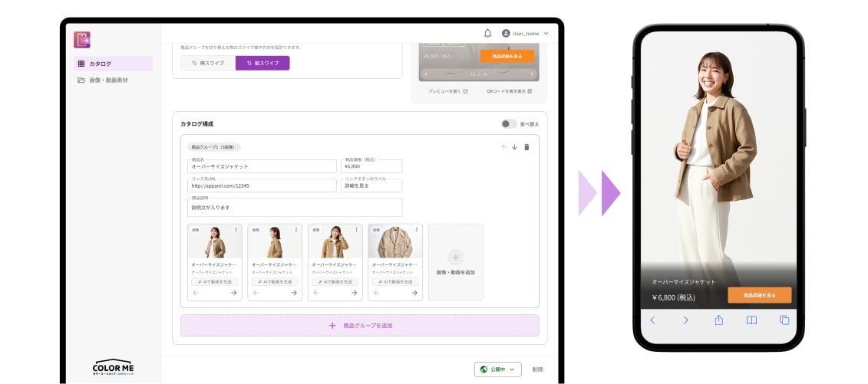The width and height of the screenshot is (868, 384).
Task: Move product group up with up arrow
Action: click(x=503, y=147)
